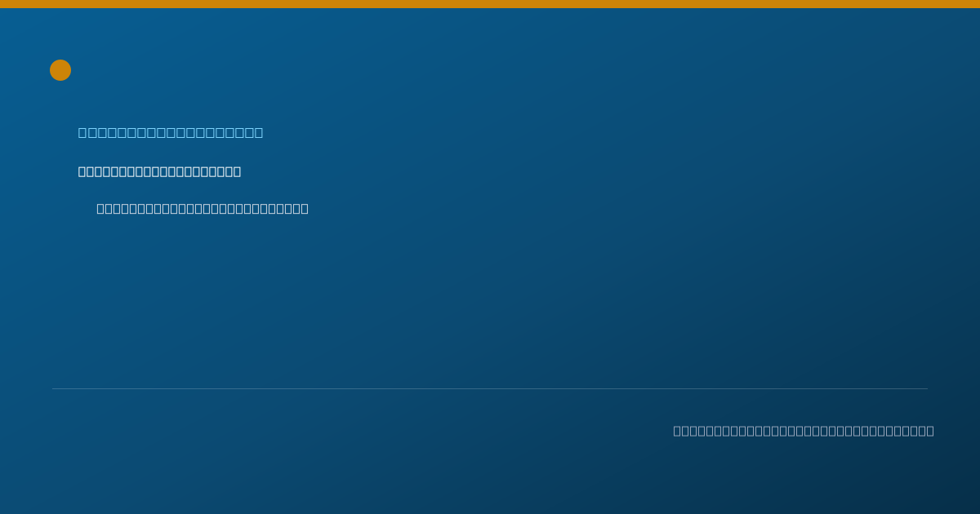Select the light-blue heading text line
The width and height of the screenshot is (980, 514).
(171, 132)
